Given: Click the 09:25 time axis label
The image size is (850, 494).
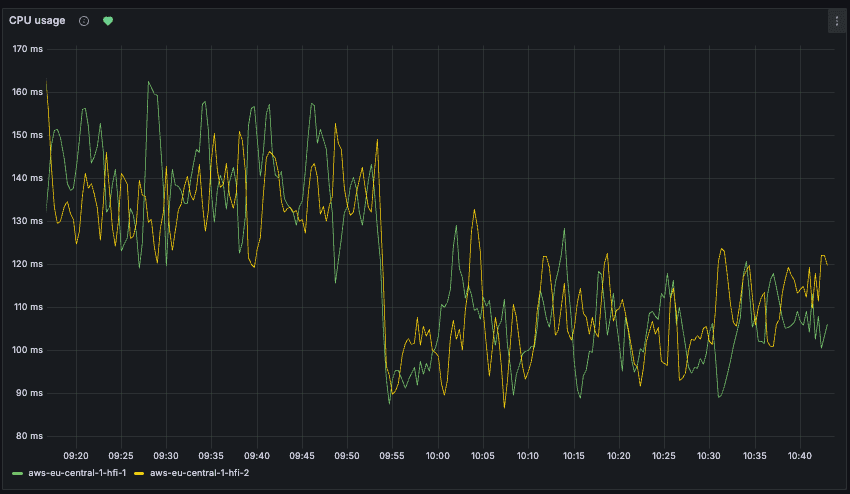Looking at the screenshot, I should click(x=121, y=456).
